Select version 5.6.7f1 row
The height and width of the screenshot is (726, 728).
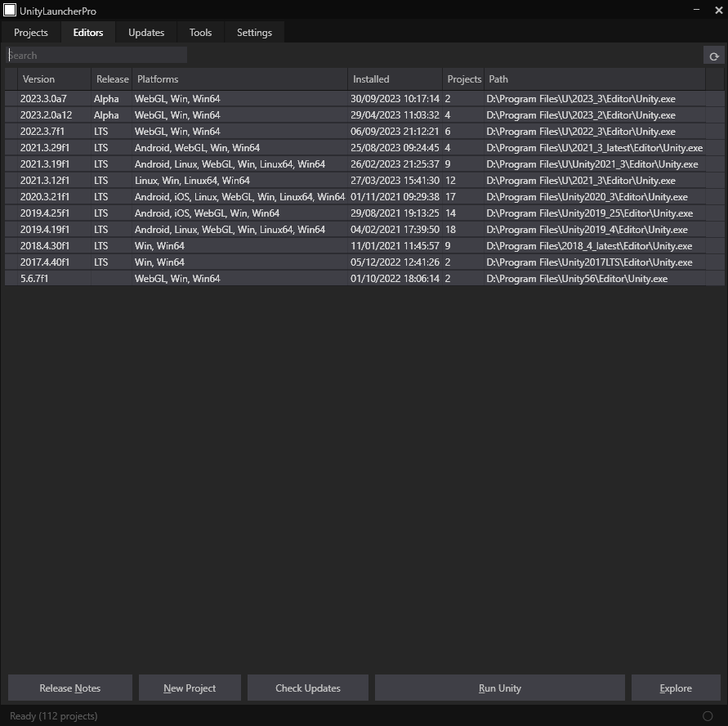coord(364,278)
